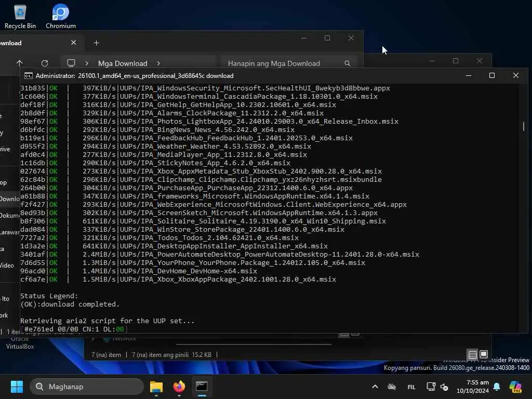Maximize the File Explorer download window
Screen dimensions: 532x399
click(327, 38)
